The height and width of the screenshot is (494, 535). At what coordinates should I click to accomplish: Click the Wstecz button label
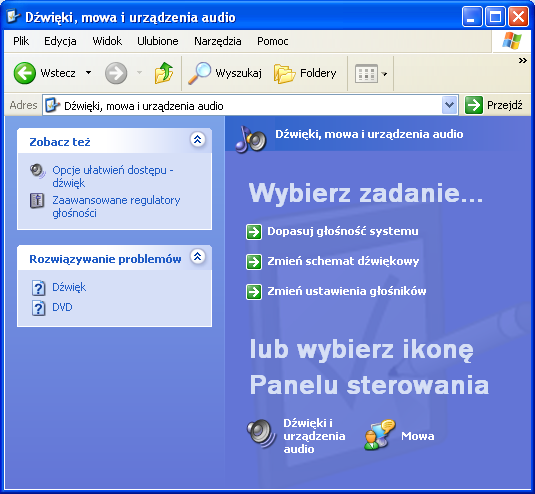coord(58,73)
